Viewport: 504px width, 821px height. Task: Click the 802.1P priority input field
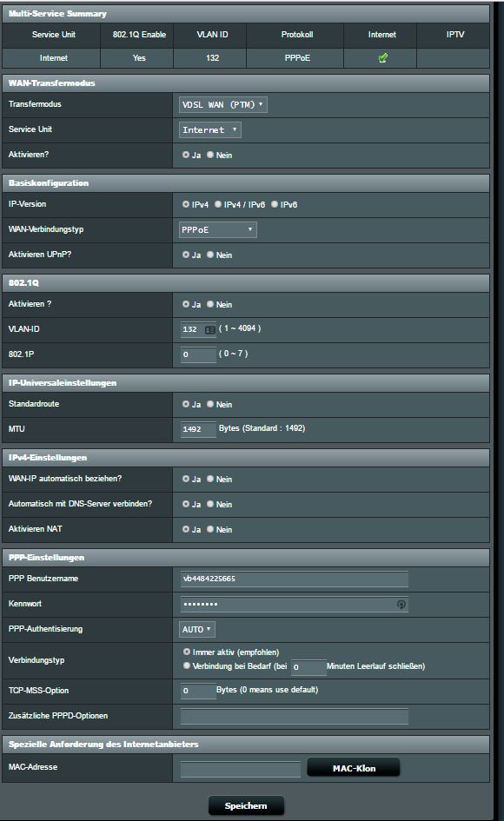tap(198, 354)
